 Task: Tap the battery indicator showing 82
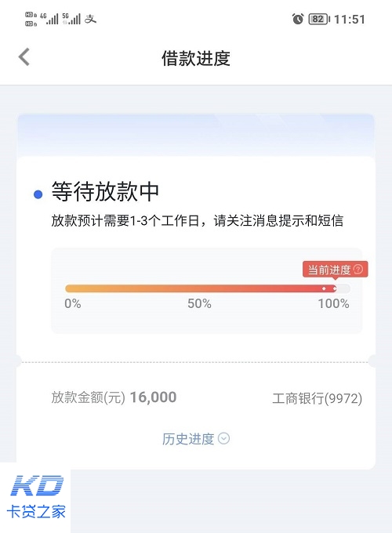[319, 19]
